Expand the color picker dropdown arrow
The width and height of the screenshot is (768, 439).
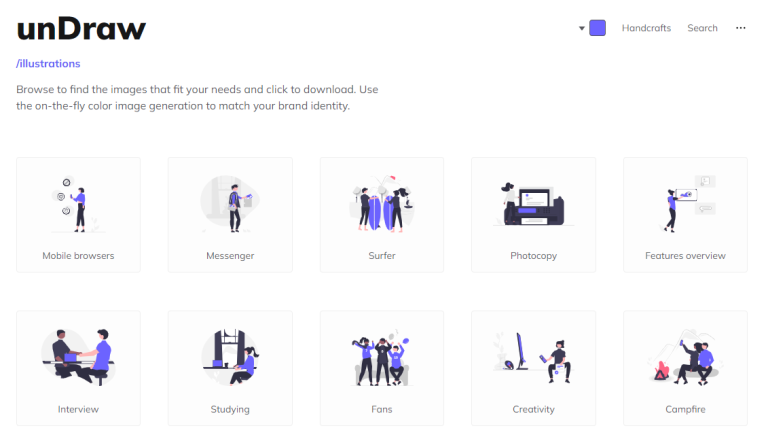pyautogui.click(x=582, y=28)
